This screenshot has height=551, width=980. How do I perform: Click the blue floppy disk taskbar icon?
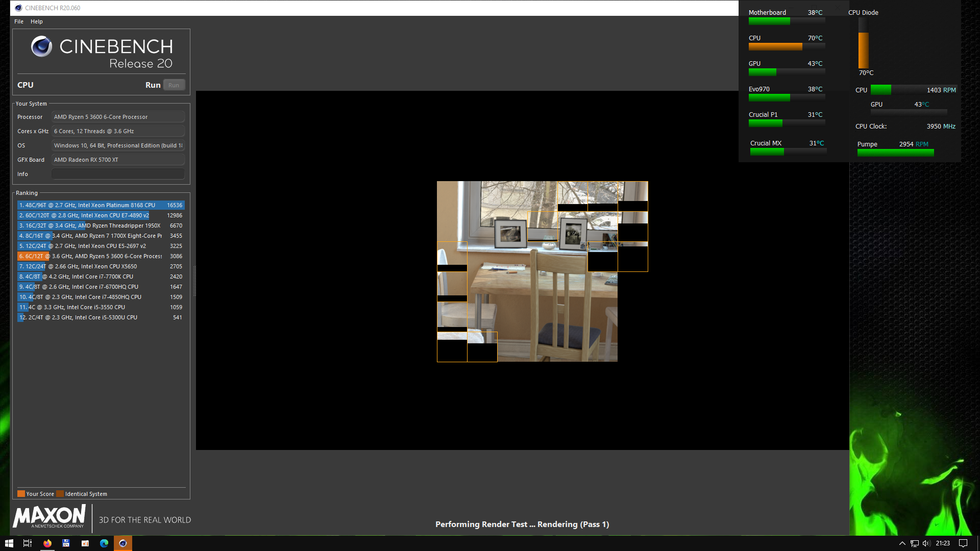point(66,543)
